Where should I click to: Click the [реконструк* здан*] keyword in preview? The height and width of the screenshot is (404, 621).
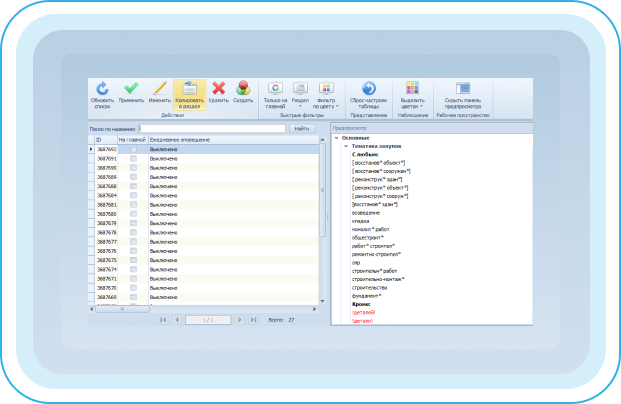tap(377, 179)
